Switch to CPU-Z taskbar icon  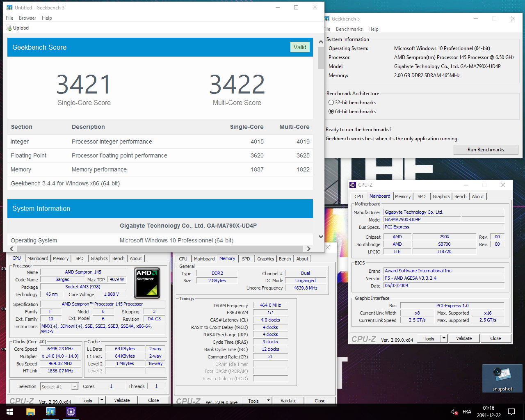[71, 411]
